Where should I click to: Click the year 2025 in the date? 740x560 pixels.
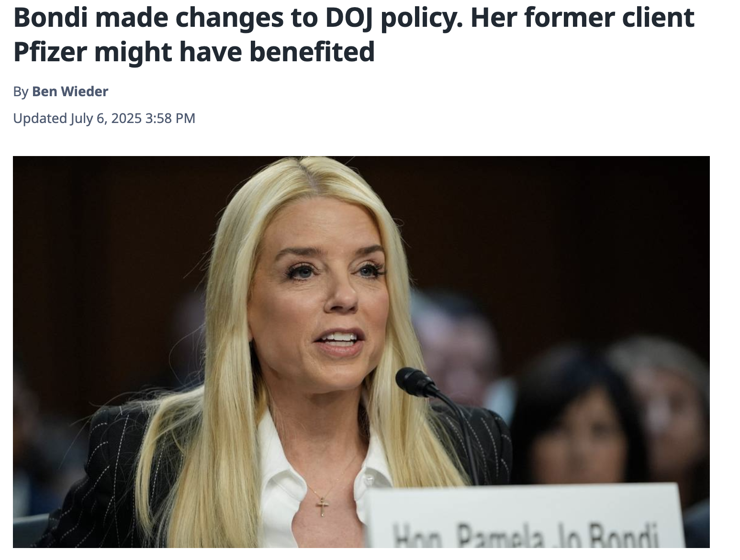point(126,118)
